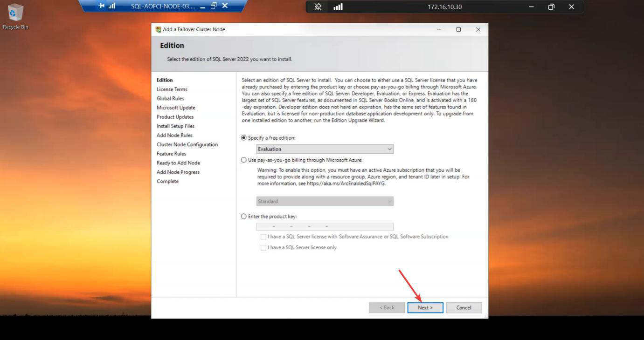The width and height of the screenshot is (644, 340).
Task: Close the SQL-AOFCI-NODE-03 remote session
Action: click(x=225, y=6)
